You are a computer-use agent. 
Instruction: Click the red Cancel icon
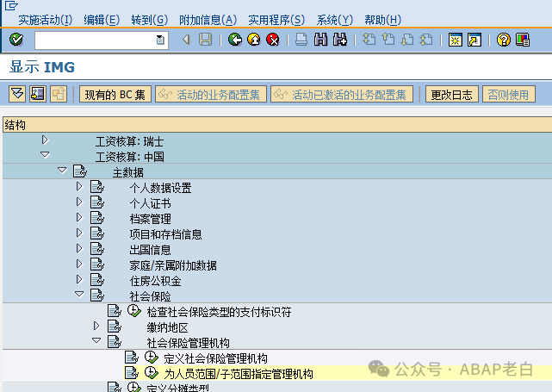click(273, 40)
